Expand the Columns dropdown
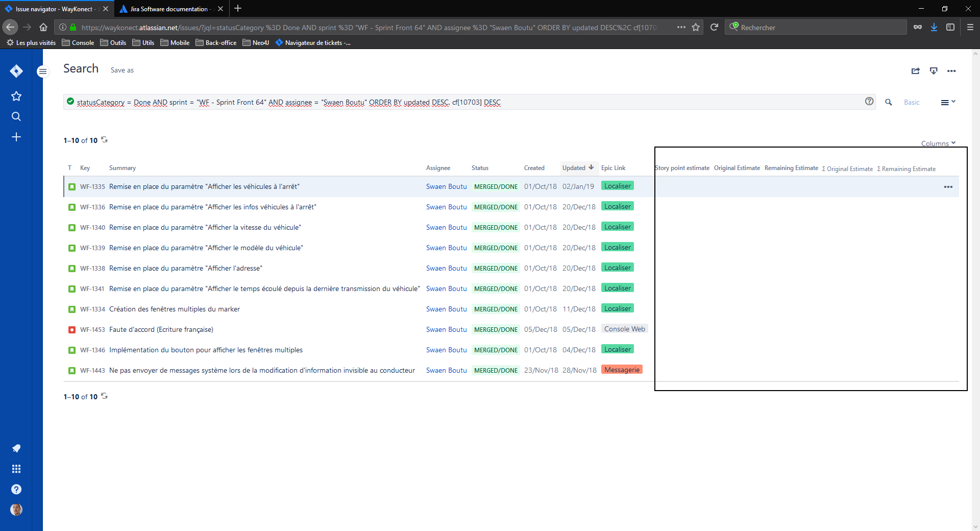Screen dimensions: 980x531 coord(938,143)
